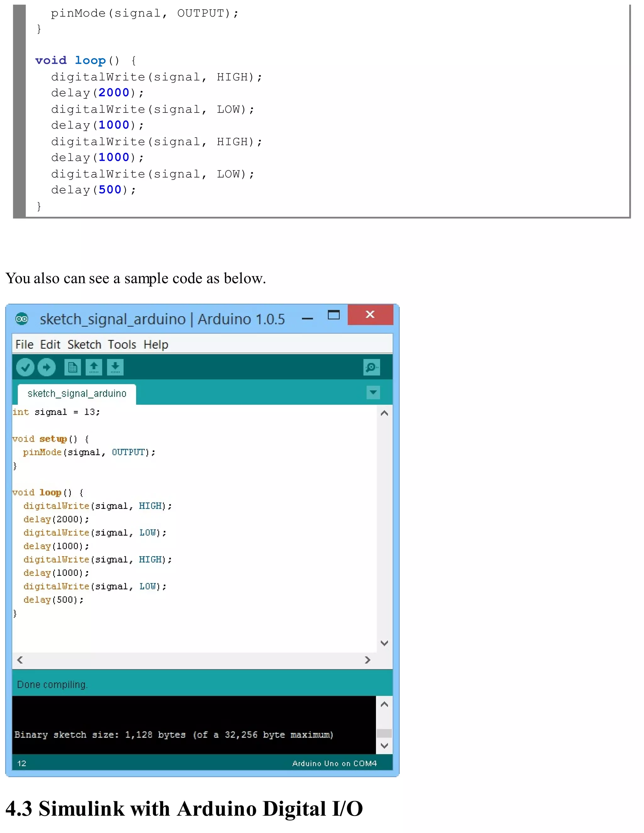Image resolution: width=644 pixels, height=833 pixels.
Task: Click editor vertical scrollbar up arrow
Action: 385,413
